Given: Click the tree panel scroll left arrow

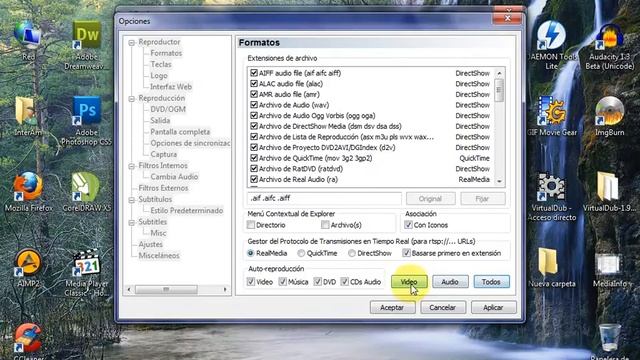Looking at the screenshot, I should pyautogui.click(x=129, y=289).
